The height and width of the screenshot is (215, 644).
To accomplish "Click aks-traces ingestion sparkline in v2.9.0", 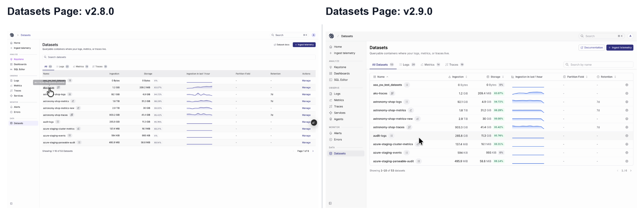I will pos(528,93).
